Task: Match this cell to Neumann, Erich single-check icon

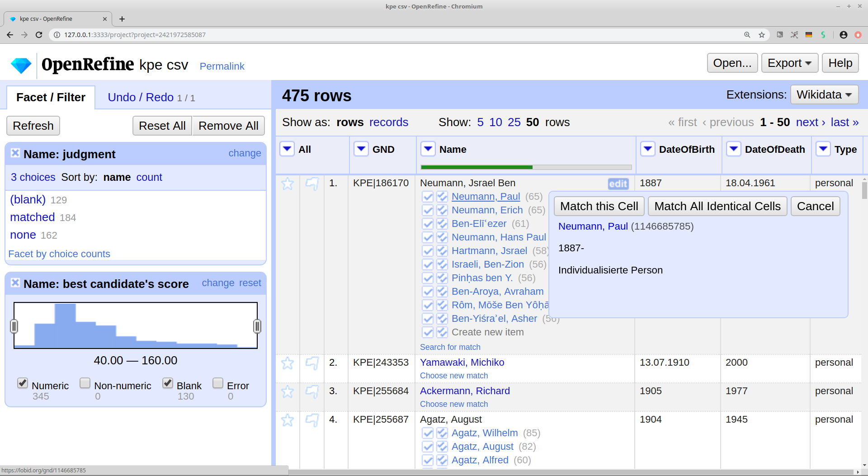Action: [428, 210]
